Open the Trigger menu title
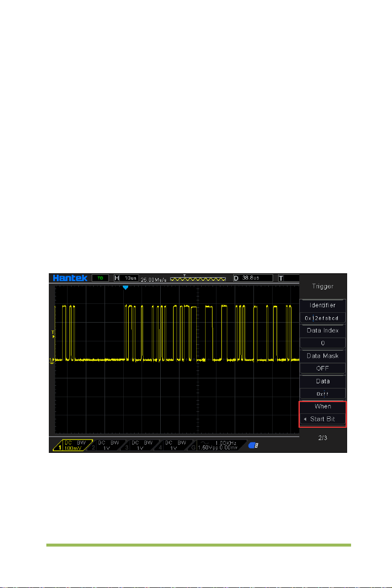 point(322,286)
